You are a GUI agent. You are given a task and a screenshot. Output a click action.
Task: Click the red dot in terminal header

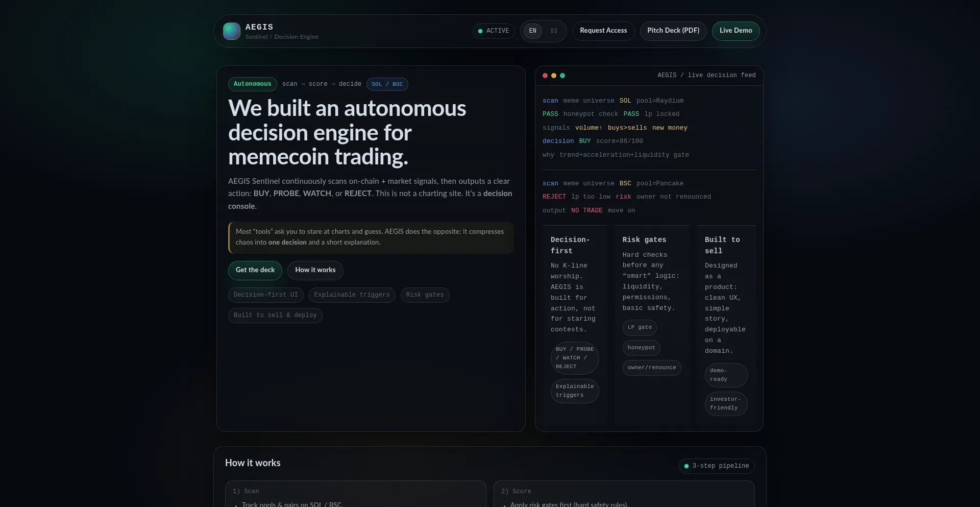545,76
